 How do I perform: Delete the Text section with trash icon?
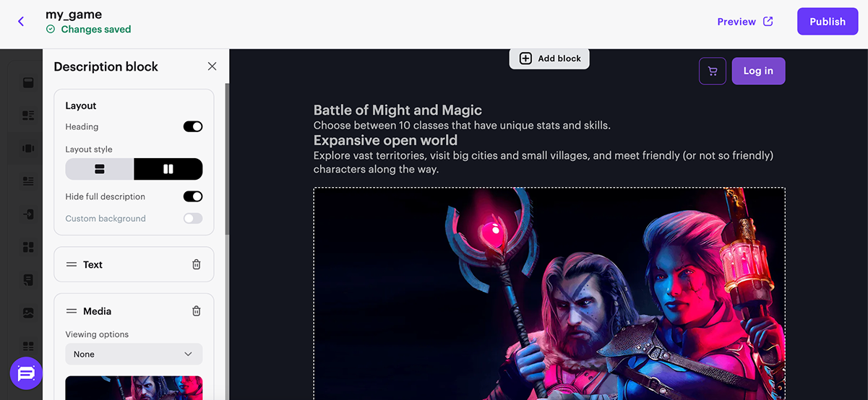(197, 264)
